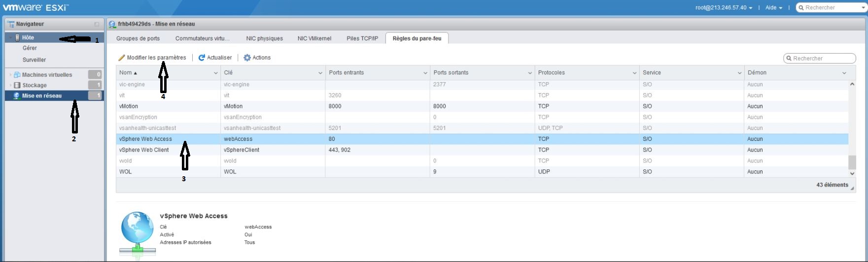Switch to Groupes de ports tab

pos(138,38)
